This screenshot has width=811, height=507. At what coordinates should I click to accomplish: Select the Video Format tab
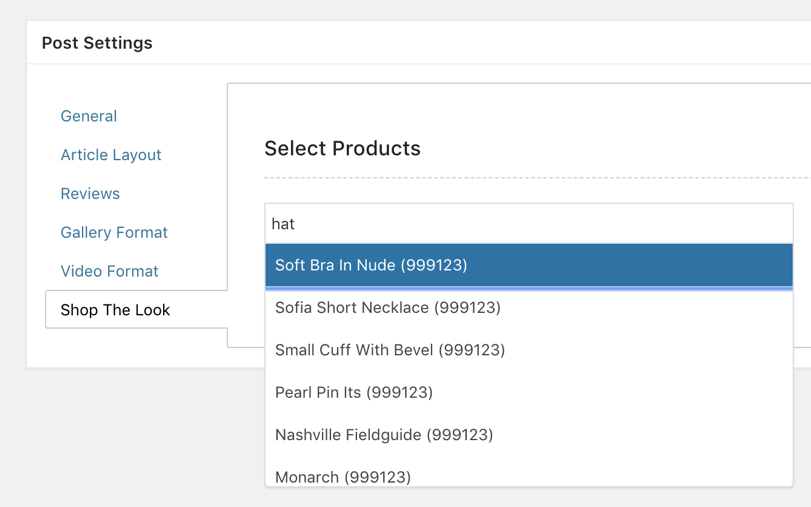[109, 271]
